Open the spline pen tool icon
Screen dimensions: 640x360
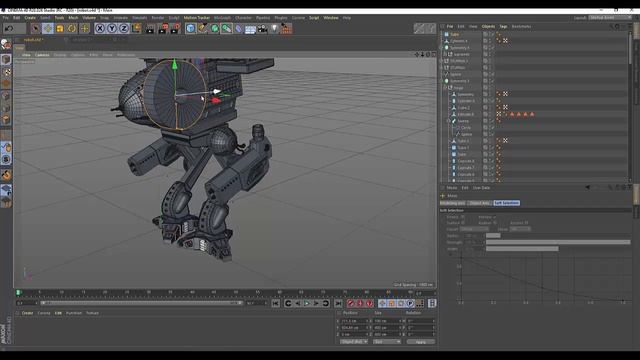tap(202, 28)
